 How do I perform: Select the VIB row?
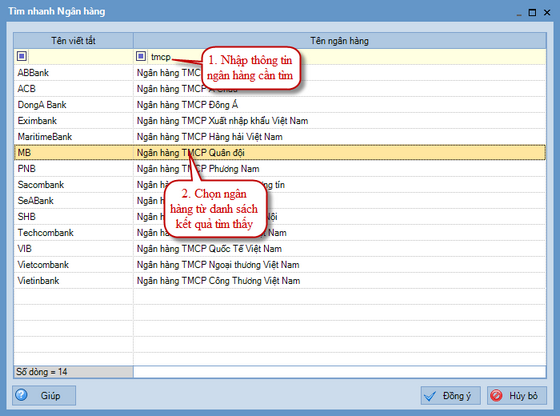click(x=280, y=249)
